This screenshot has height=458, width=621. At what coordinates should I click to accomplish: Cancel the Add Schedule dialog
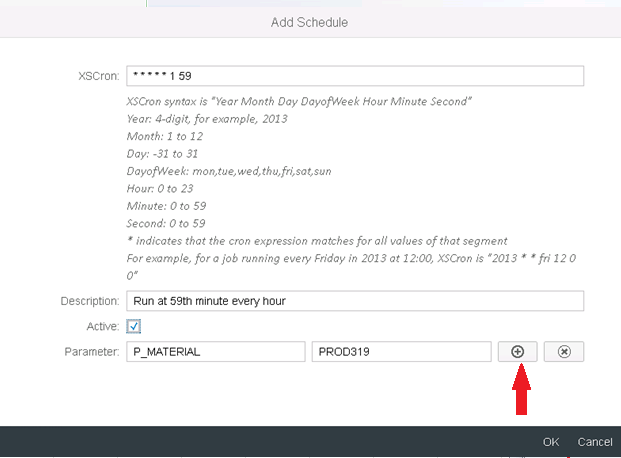(595, 441)
